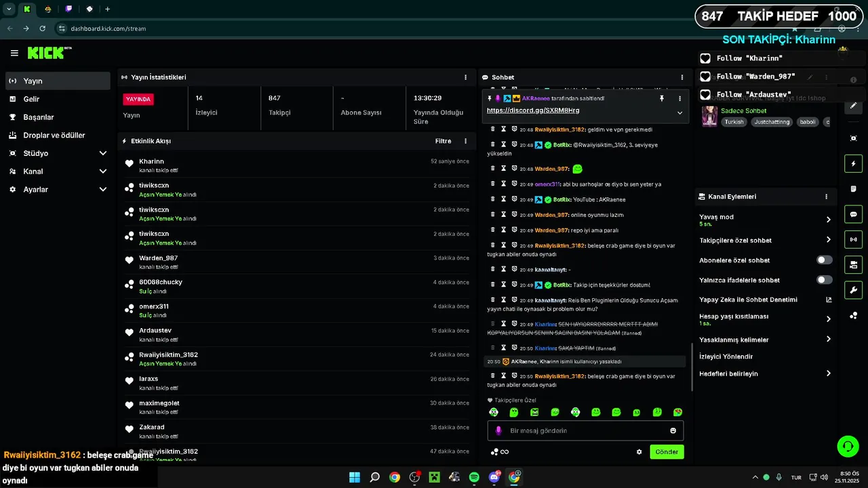Click the chat bubble icon in right toolbar
This screenshot has height=488, width=868.
(x=854, y=214)
